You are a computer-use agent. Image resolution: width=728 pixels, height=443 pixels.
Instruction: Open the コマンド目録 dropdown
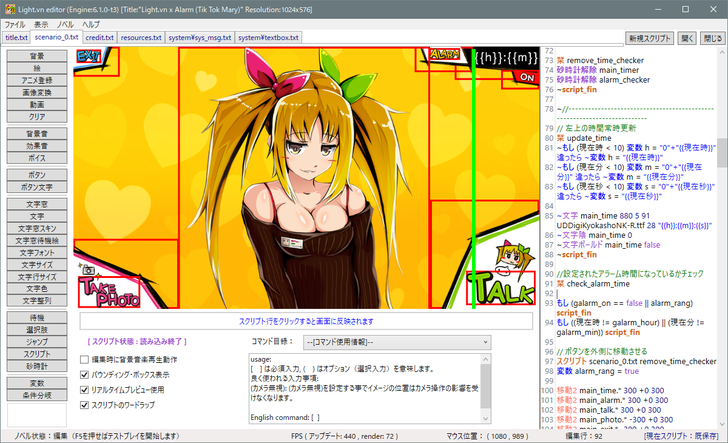(397, 342)
